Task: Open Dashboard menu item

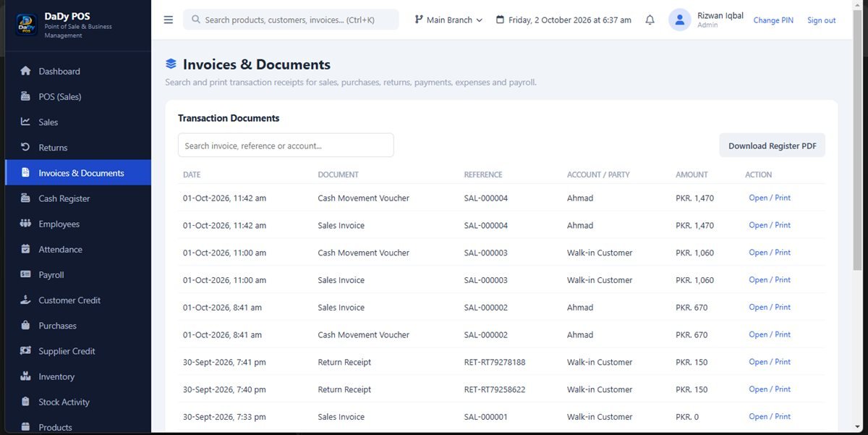Action: point(78,71)
